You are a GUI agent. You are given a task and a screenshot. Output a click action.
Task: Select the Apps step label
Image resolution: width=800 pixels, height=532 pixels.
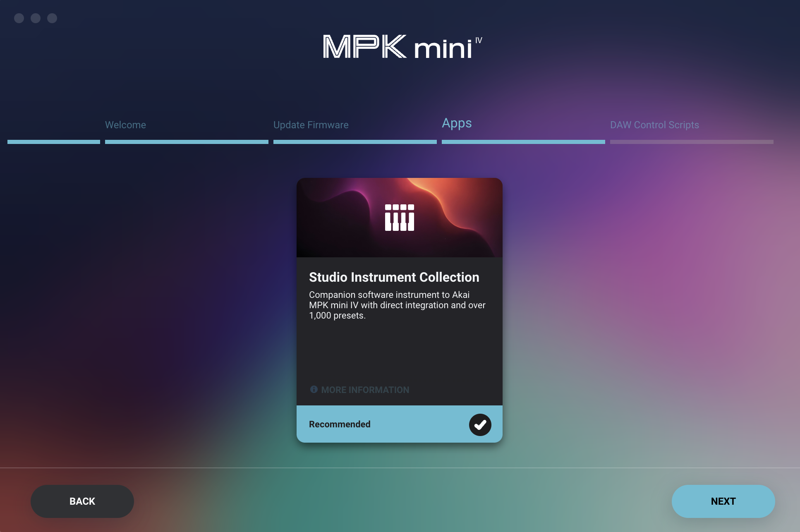457,123
